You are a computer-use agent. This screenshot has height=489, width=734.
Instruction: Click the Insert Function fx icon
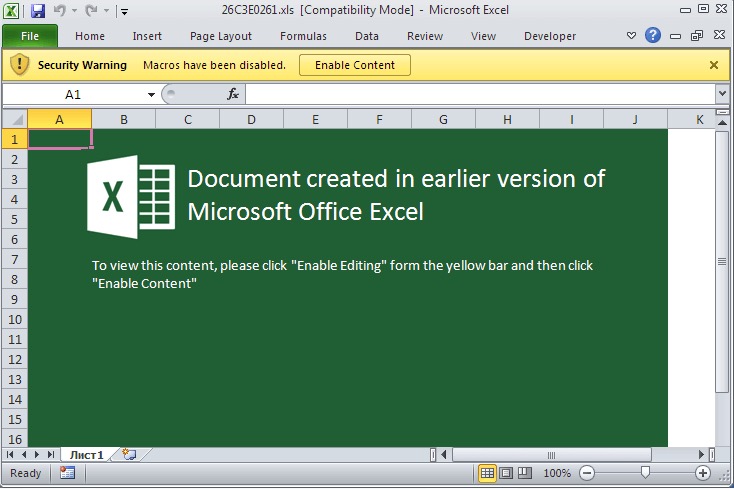click(233, 95)
